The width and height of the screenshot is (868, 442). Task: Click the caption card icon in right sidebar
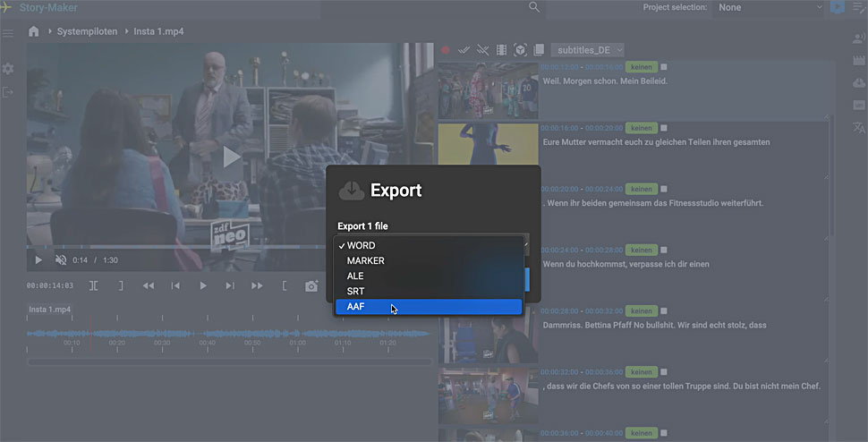(x=859, y=105)
